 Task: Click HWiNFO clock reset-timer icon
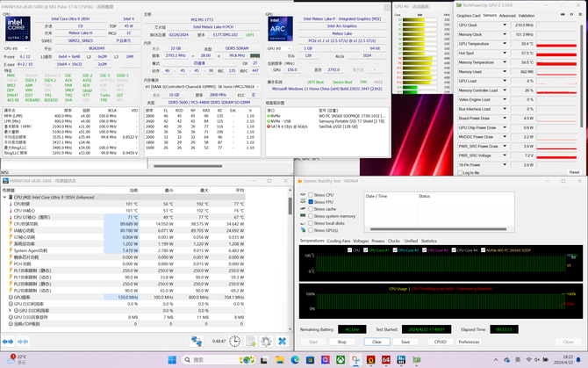point(234,342)
